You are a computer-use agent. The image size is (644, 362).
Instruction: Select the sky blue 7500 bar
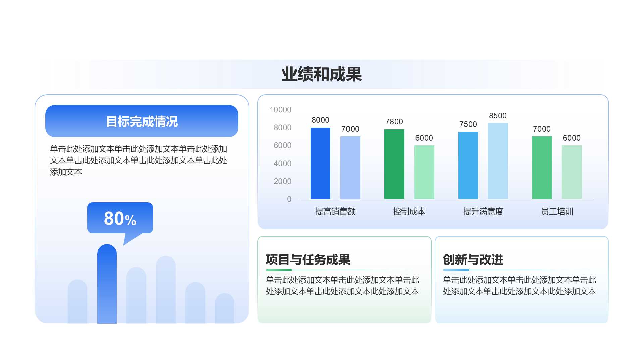(468, 166)
